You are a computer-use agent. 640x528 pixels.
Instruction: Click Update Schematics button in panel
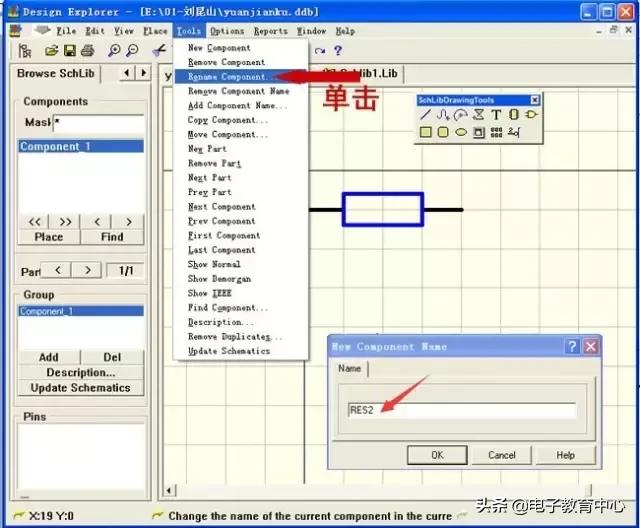tap(81, 388)
